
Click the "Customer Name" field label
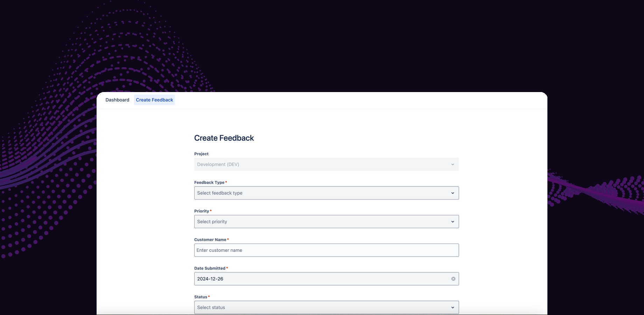click(210, 240)
